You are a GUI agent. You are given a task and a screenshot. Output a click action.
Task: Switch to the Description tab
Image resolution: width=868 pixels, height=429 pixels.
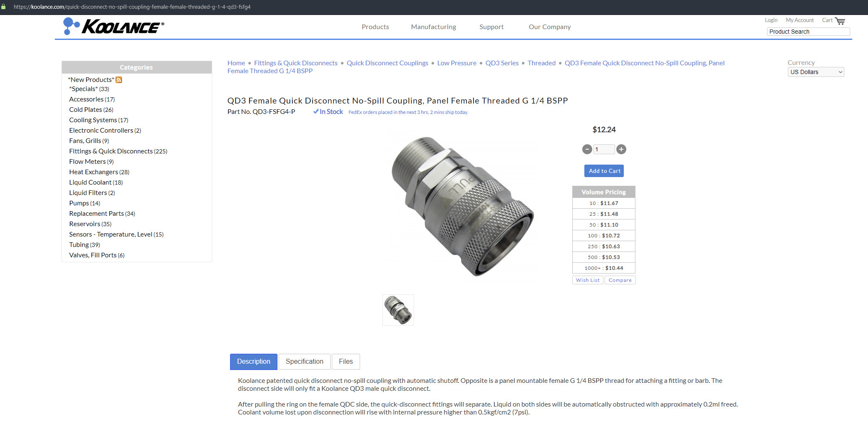coord(254,362)
